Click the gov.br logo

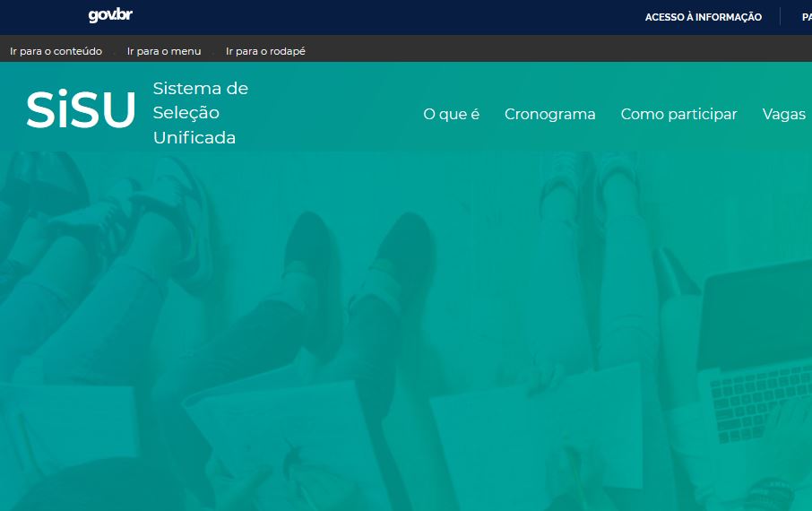110,16
